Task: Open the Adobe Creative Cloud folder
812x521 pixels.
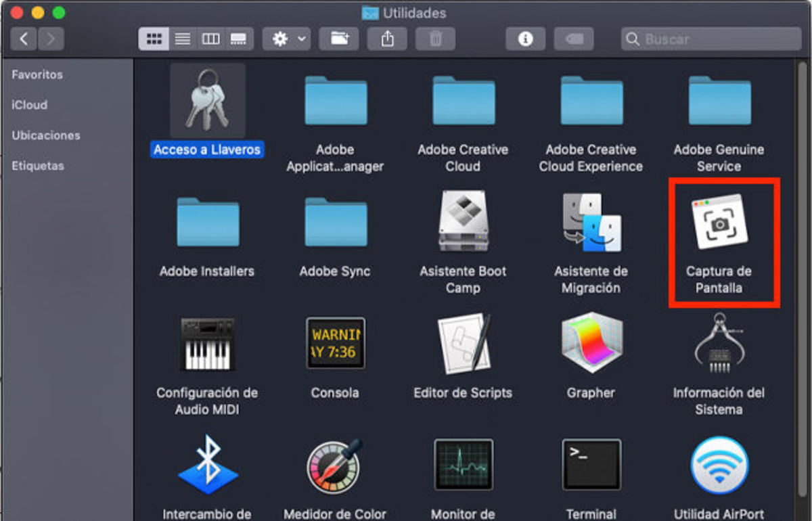Action: click(463, 101)
